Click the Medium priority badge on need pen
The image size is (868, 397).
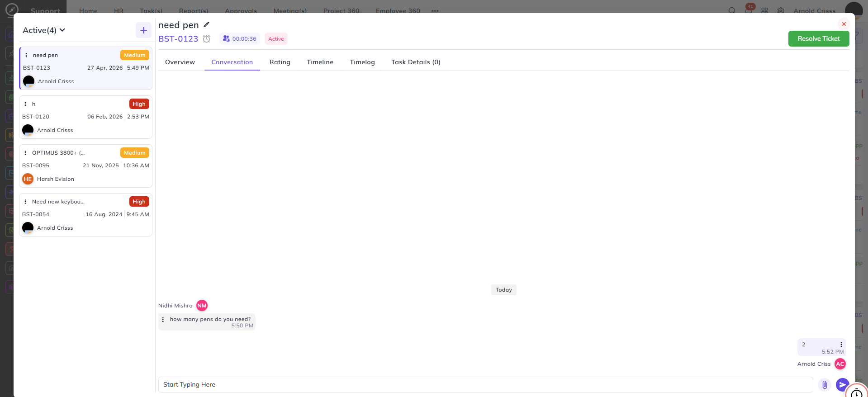click(x=135, y=55)
